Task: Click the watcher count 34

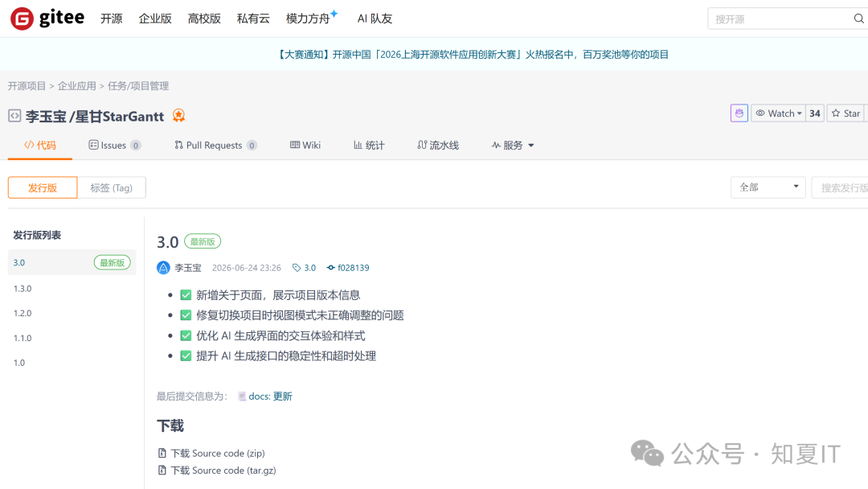Action: [815, 113]
